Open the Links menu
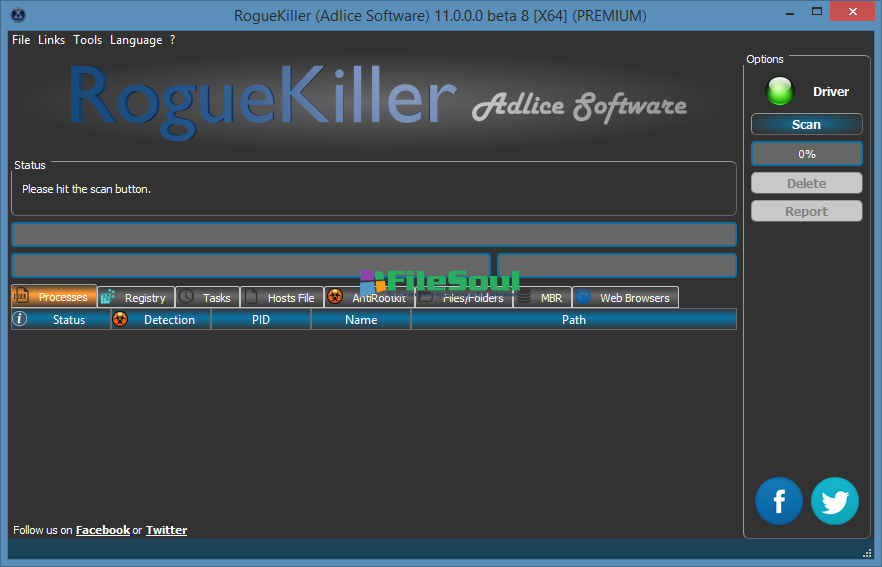The height and width of the screenshot is (567, 882). (x=51, y=40)
